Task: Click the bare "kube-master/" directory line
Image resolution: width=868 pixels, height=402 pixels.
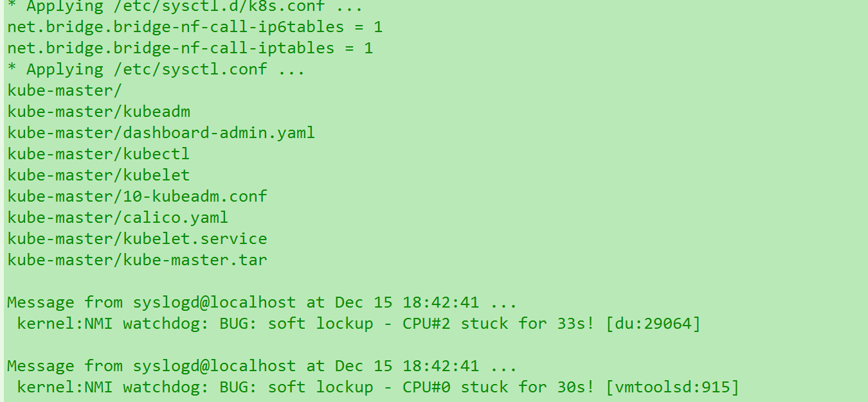Action: (x=64, y=91)
